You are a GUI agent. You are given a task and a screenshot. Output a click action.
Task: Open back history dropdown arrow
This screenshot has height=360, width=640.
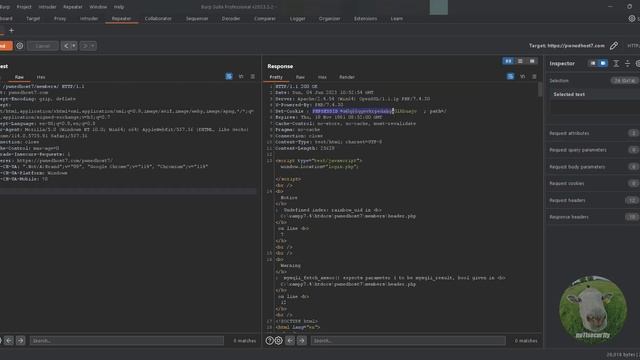coord(74,46)
